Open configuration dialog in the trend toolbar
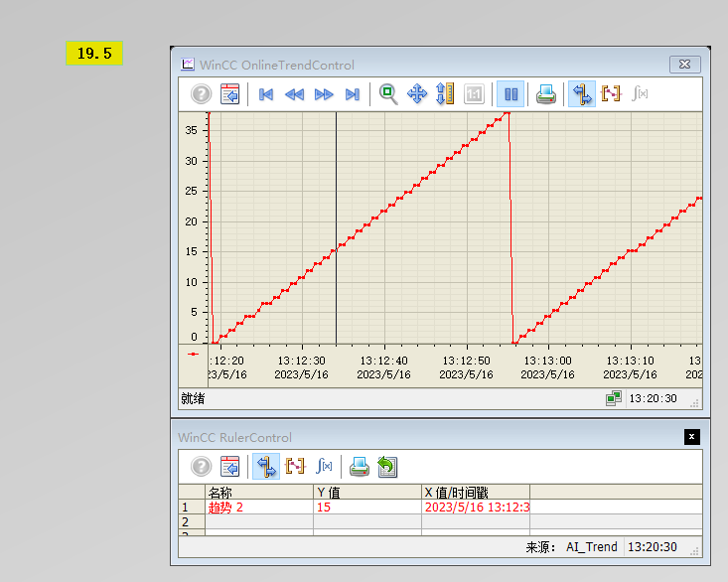Viewport: 728px width, 582px height. pyautogui.click(x=229, y=94)
